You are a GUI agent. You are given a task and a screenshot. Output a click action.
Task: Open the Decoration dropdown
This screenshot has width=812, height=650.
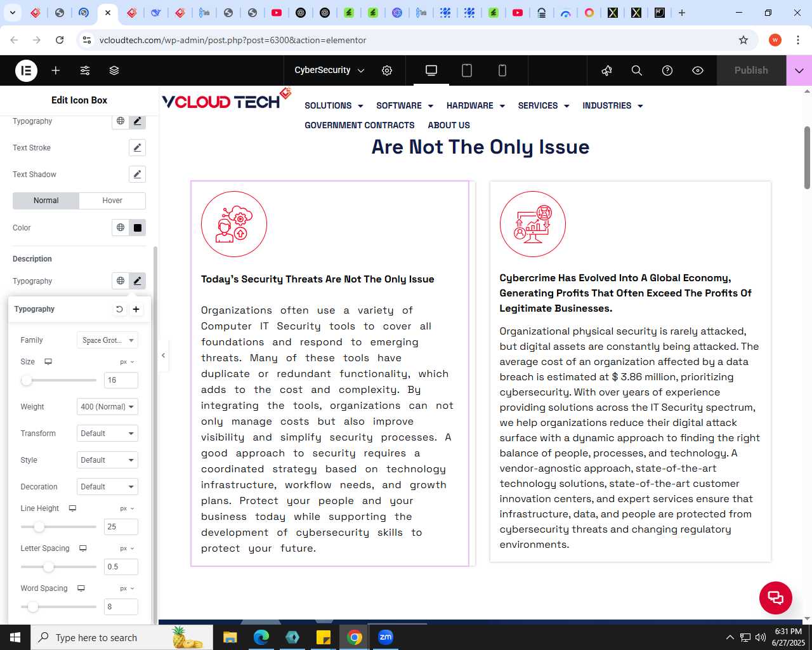coord(107,487)
